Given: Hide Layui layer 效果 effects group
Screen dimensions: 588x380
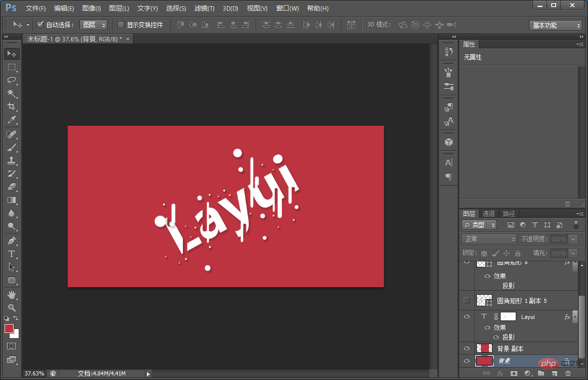Looking at the screenshot, I should (487, 327).
